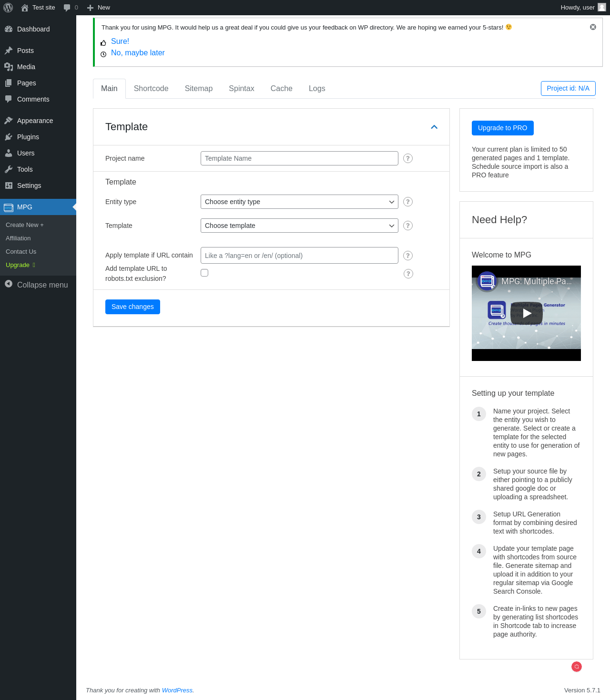The image size is (610, 700).
Task: Open the Choose entity type dropdown
Action: pyautogui.click(x=299, y=202)
